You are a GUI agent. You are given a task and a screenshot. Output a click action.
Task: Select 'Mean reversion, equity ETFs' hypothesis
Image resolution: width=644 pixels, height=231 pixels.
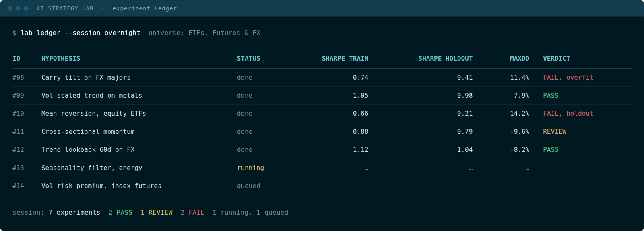pyautogui.click(x=94, y=114)
